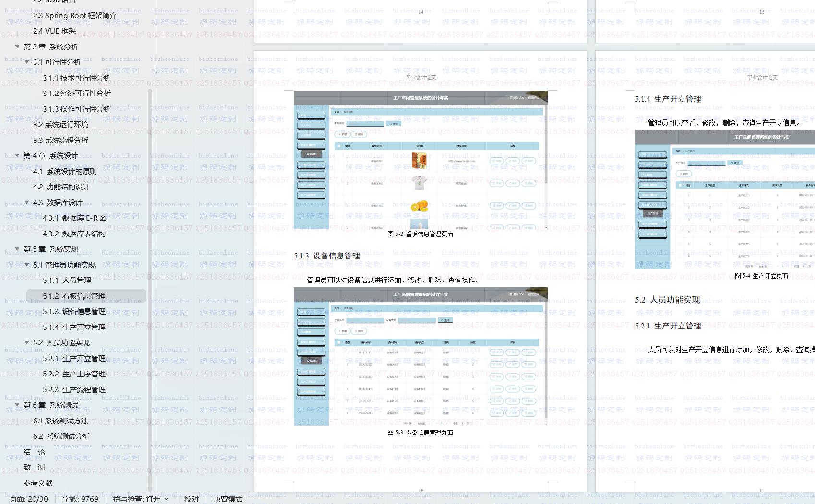Click outline panel vertical scrollbar
This screenshot has height=504, width=815.
click(x=150, y=290)
